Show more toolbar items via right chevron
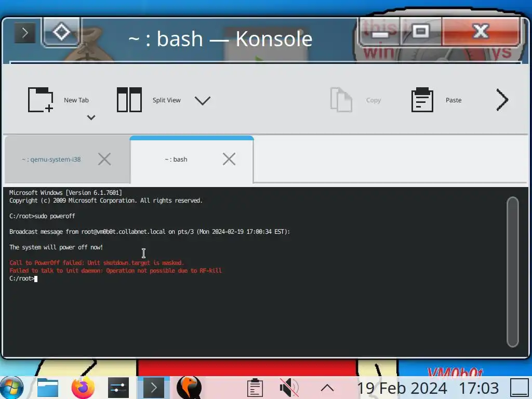Screen dimensions: 532x399 [x=502, y=100]
